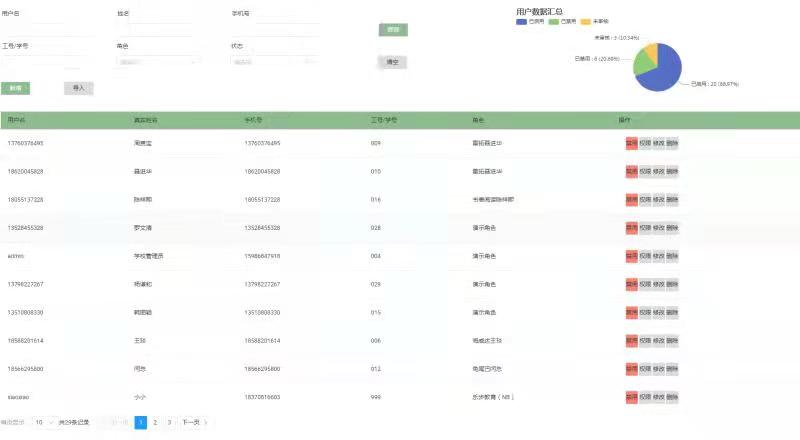Click the 导入 import button

click(78, 88)
